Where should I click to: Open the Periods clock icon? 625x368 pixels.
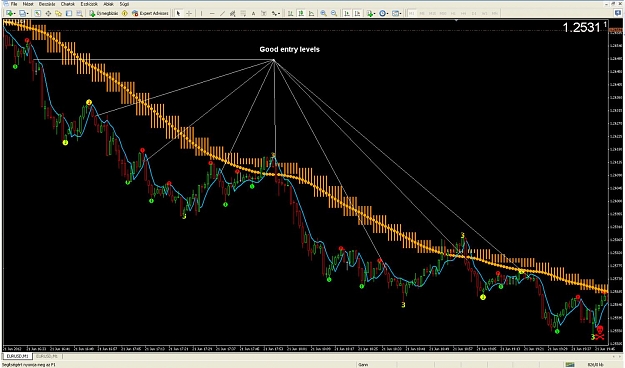pos(382,13)
